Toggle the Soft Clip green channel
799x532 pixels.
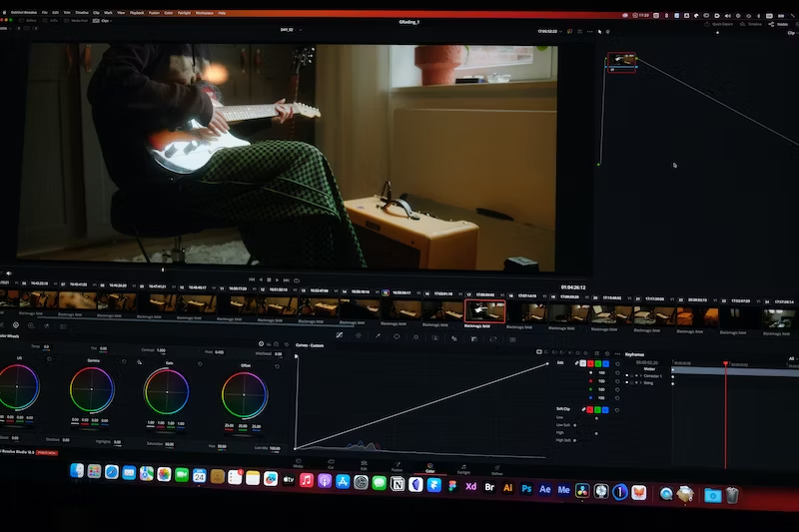click(597, 410)
